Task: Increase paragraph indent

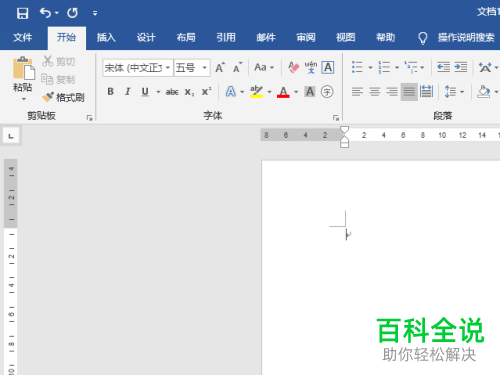Action: point(461,67)
